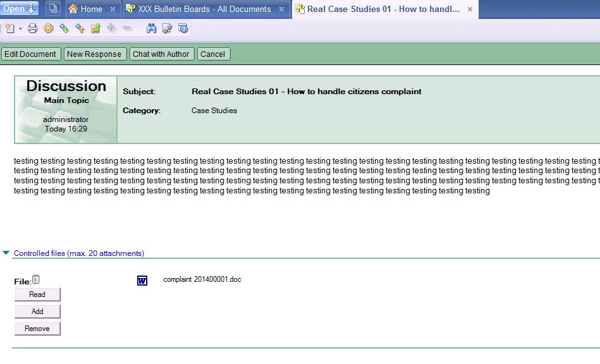Click the binoculars search icon
Screen dimensions: 600x364
[152, 28]
